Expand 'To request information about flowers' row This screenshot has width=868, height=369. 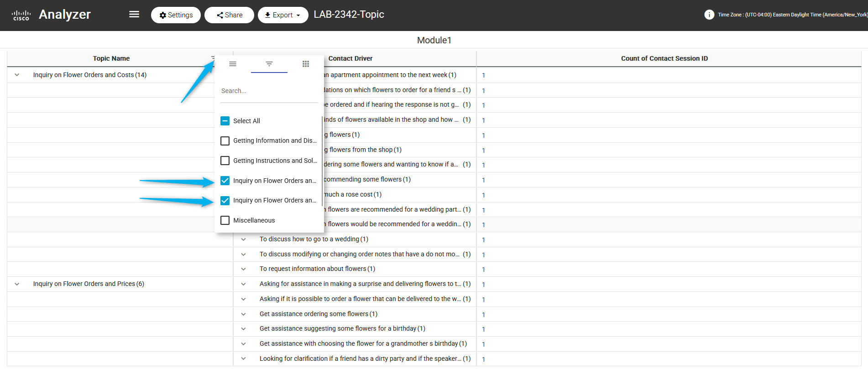click(243, 269)
